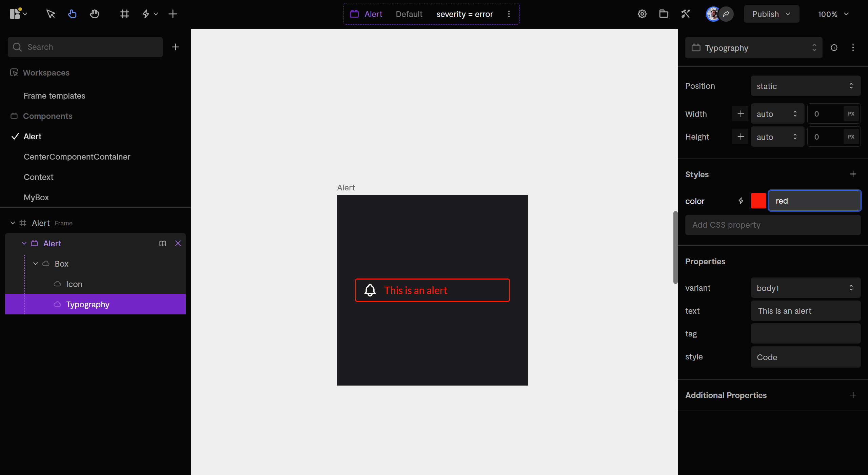Open MyBox component in the list

(36, 197)
